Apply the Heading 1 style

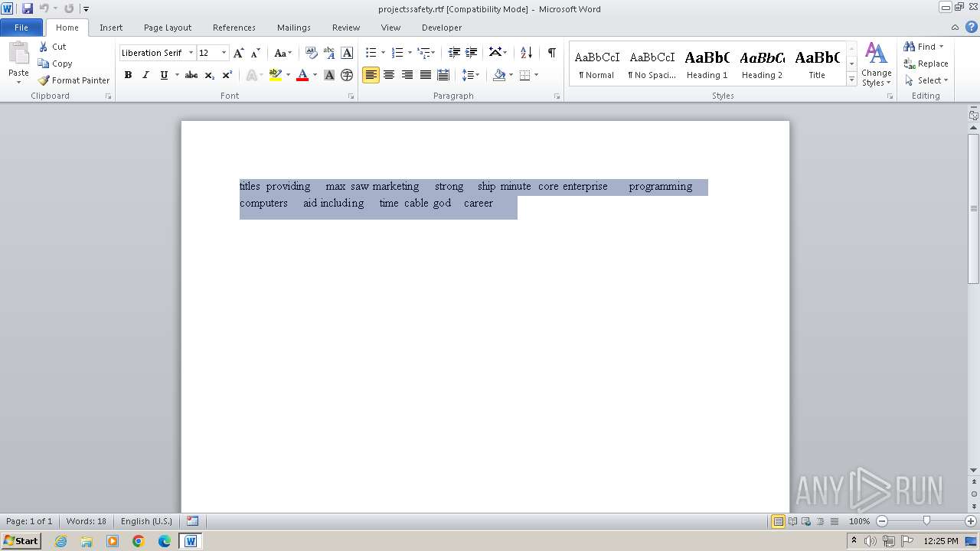707,64
